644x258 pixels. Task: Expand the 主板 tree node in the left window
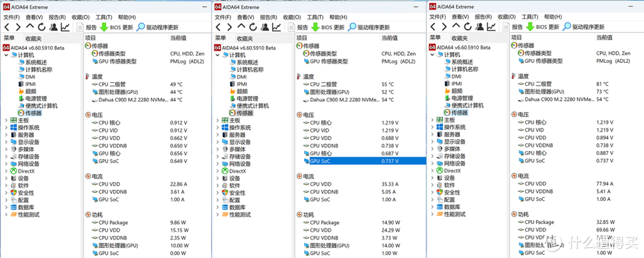click(6, 120)
